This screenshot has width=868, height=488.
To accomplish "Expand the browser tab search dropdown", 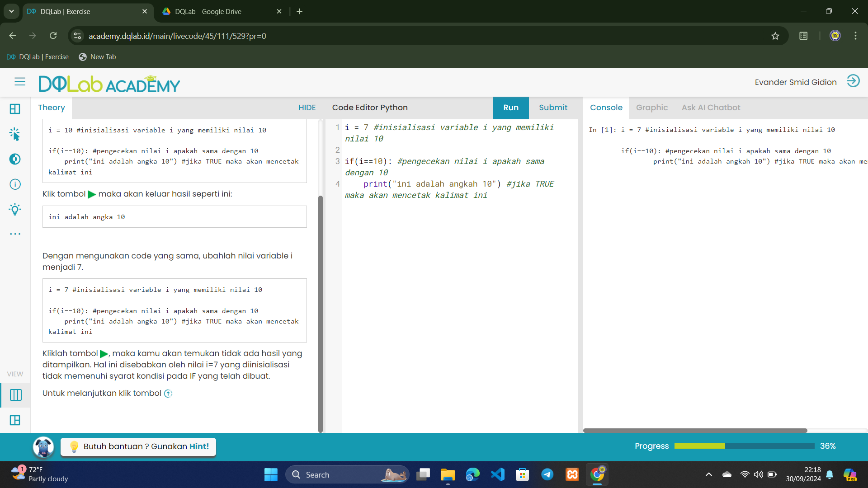I will (x=11, y=11).
